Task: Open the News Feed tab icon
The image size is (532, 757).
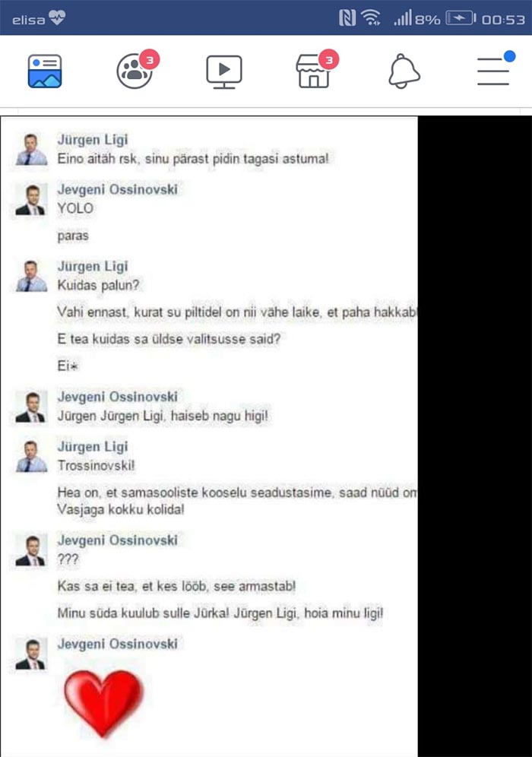Action: (x=44, y=71)
